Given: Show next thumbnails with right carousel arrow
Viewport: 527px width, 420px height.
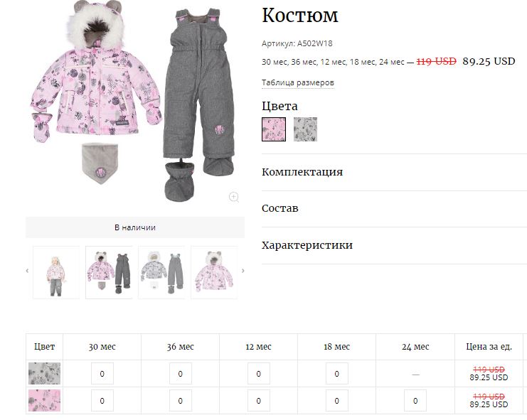Looking at the screenshot, I should (243, 271).
